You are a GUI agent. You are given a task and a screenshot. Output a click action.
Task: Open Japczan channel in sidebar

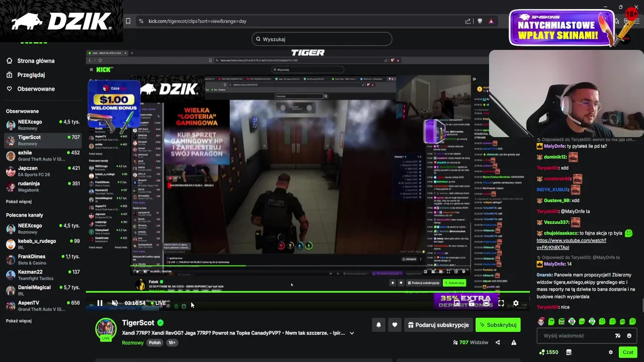43,171
